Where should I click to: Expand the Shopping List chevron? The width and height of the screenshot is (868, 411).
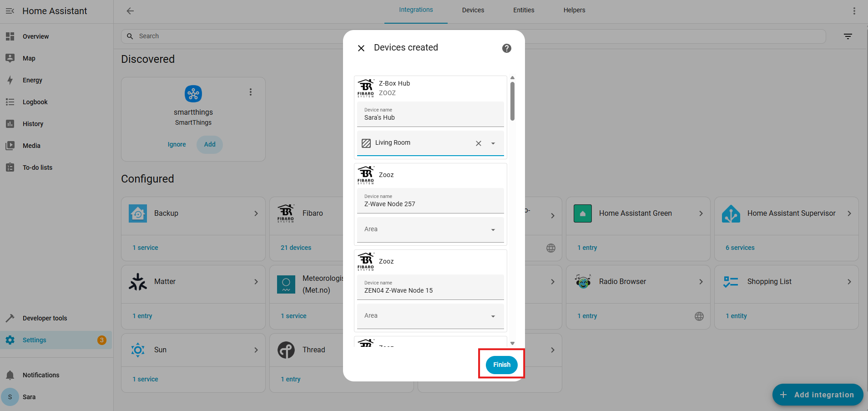849,282
